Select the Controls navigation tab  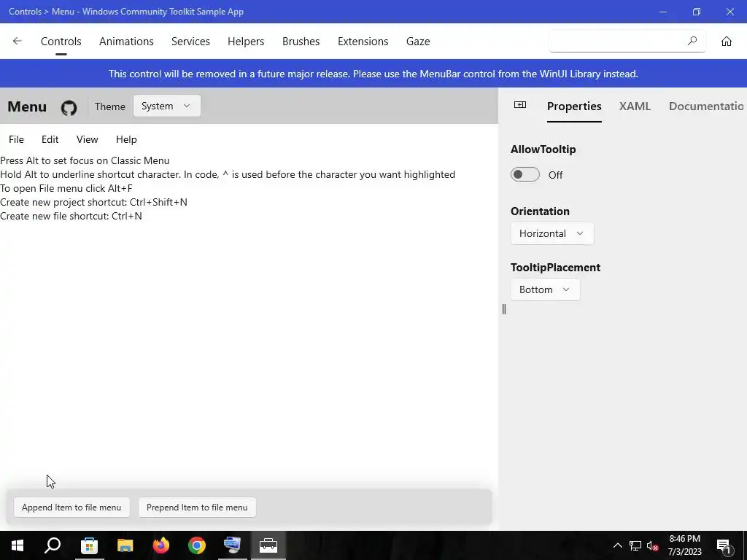pyautogui.click(x=61, y=42)
